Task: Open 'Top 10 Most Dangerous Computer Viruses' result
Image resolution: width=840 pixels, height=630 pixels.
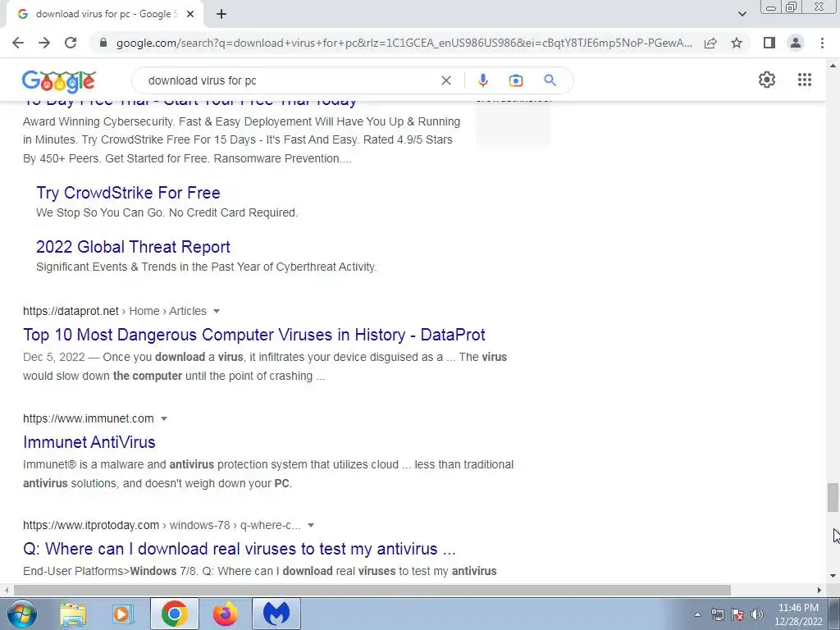Action: (x=254, y=335)
